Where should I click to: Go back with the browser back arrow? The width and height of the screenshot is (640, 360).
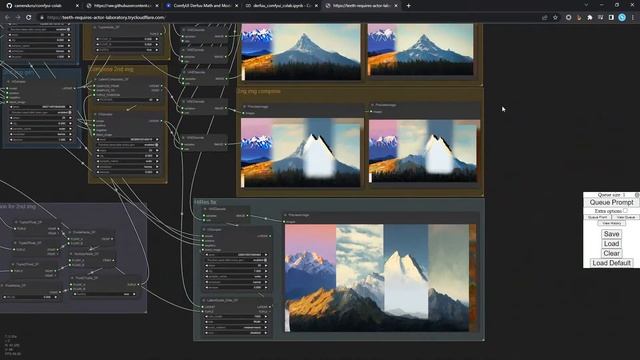tap(7, 18)
